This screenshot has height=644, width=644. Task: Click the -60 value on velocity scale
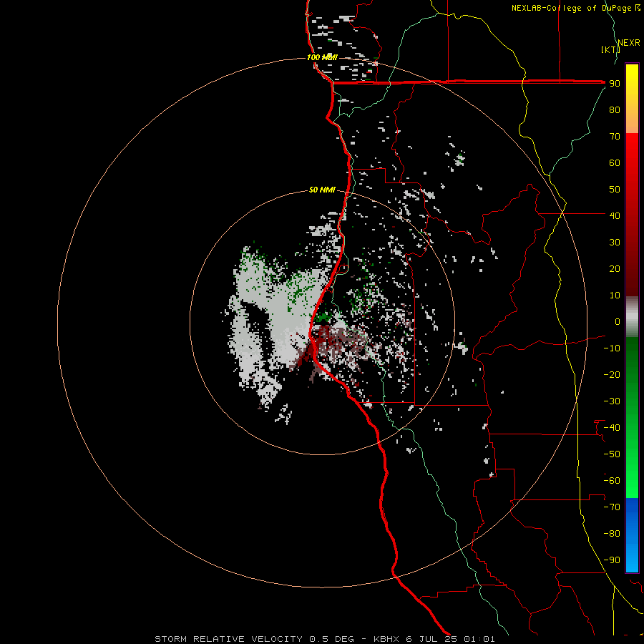click(612, 481)
